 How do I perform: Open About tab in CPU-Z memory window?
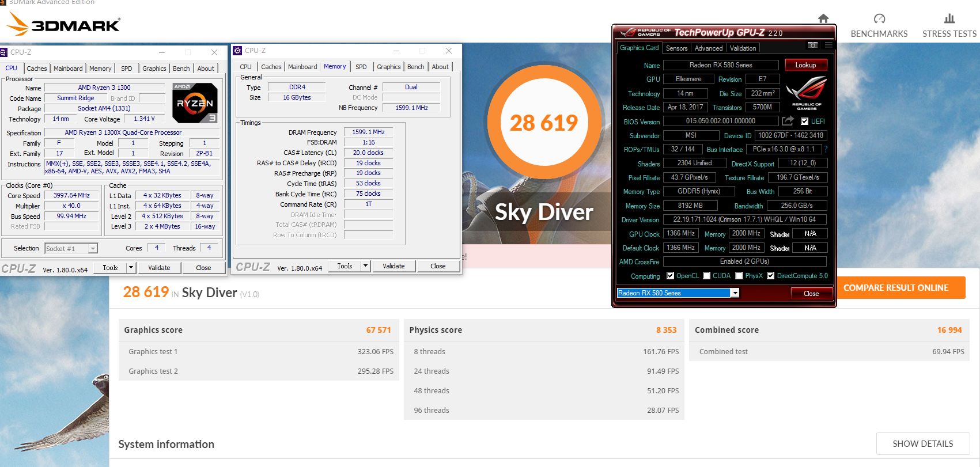(x=440, y=67)
